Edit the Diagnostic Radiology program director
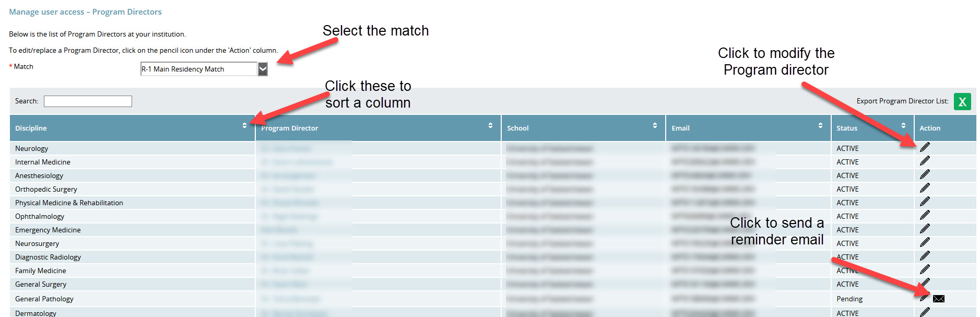The width and height of the screenshot is (980, 317). [x=925, y=256]
